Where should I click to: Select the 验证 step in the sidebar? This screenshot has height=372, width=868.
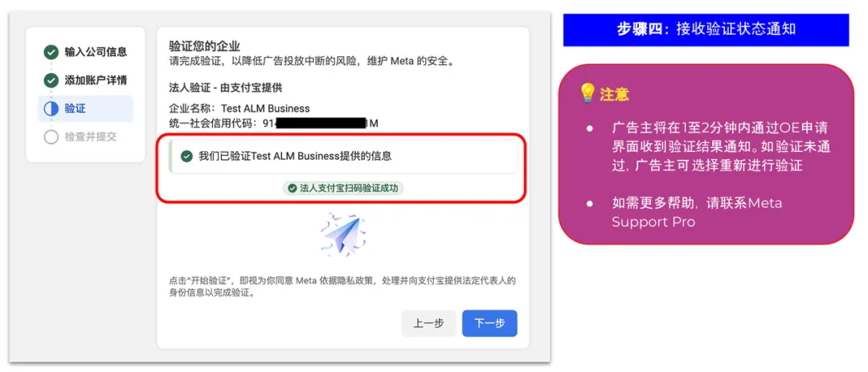click(85, 109)
